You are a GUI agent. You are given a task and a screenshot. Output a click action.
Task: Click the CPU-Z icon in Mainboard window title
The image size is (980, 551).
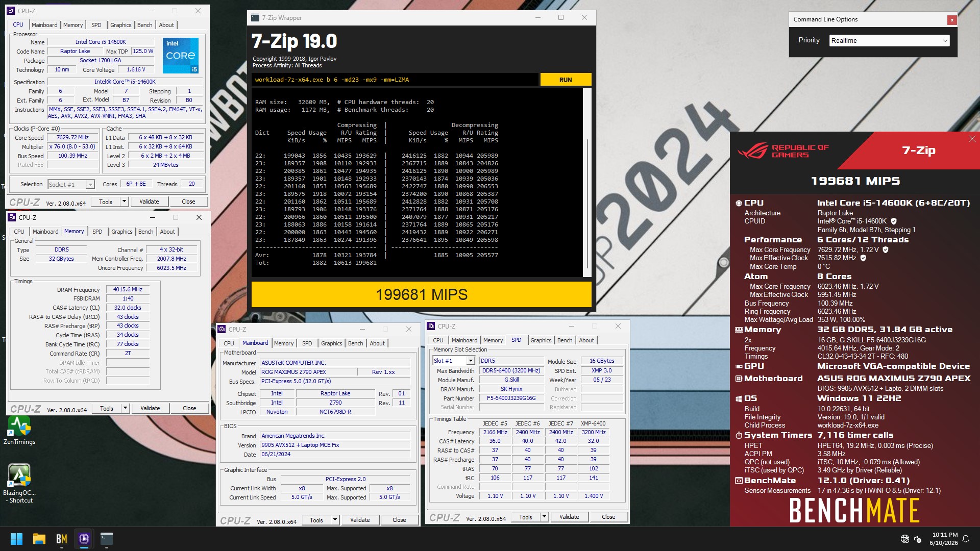pos(222,329)
